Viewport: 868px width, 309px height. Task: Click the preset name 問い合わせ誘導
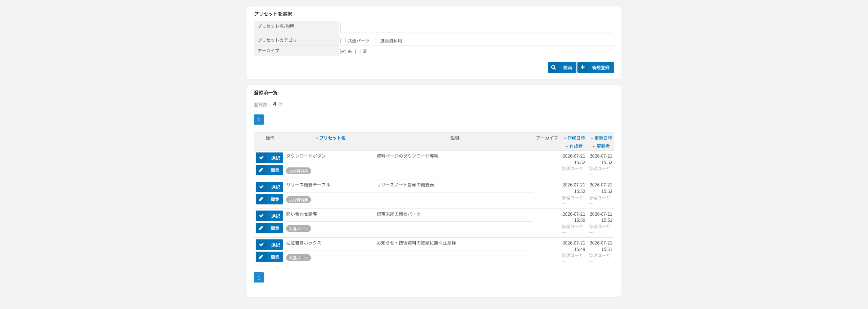click(x=301, y=214)
